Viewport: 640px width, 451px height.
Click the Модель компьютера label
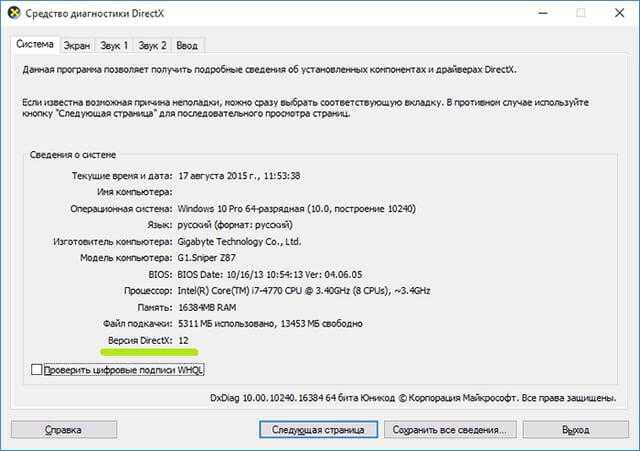click(126, 258)
